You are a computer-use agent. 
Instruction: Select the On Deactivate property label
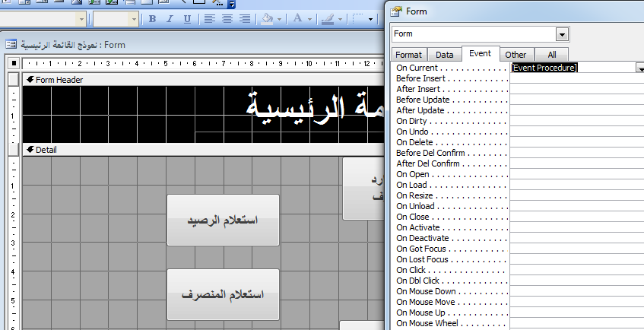click(x=423, y=238)
